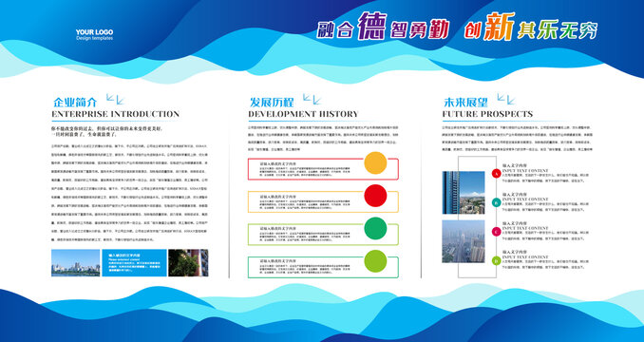
Task: Open the tree and building thumbnail photo
Action: click(188, 263)
